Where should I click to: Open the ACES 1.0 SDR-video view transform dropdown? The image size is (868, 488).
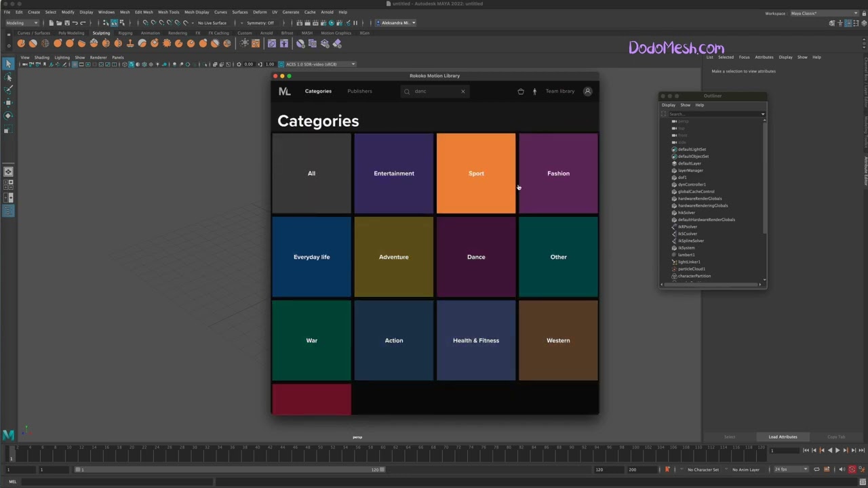(320, 64)
